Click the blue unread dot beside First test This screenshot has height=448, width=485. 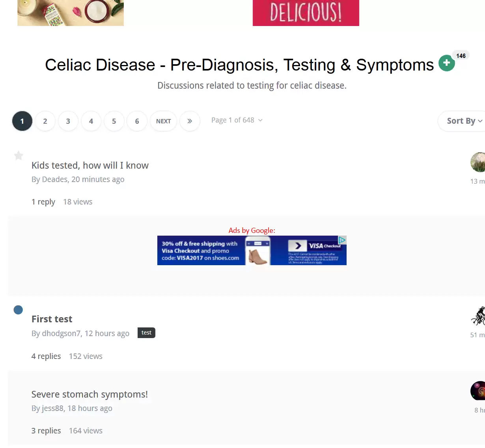18,310
